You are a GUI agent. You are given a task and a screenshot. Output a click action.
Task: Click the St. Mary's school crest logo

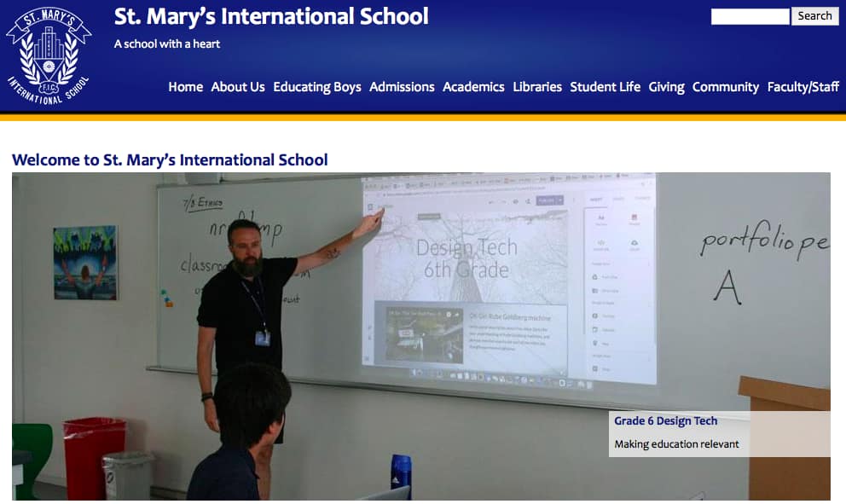(49, 55)
